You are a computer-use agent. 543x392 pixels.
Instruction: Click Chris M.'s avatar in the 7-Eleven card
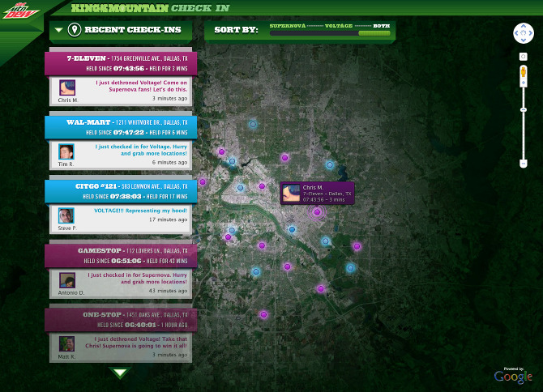tap(67, 87)
